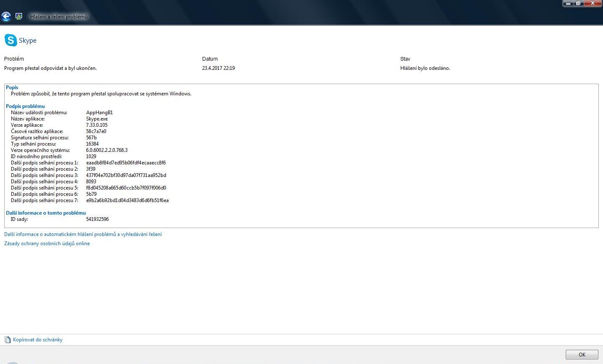Image resolution: width=603 pixels, height=364 pixels.
Task: Select status text 'Hlášení bylo odesláno.'
Action: [425, 68]
